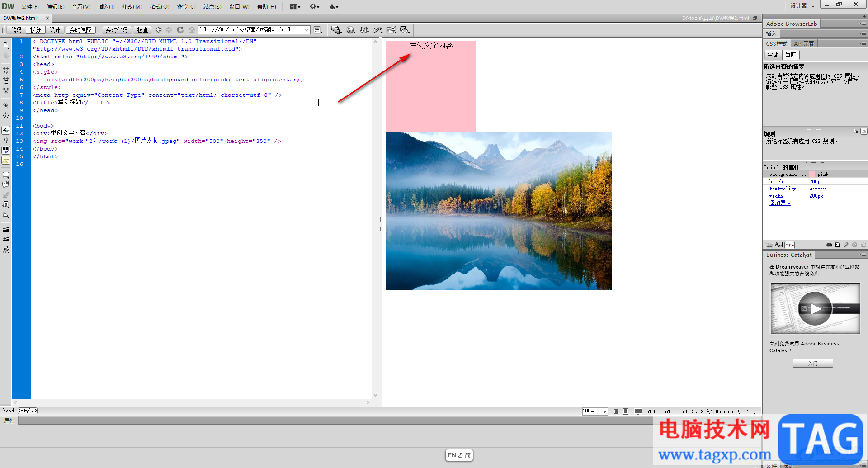Switch to the AP 元素 tab
The width and height of the screenshot is (868, 468).
pyautogui.click(x=804, y=44)
